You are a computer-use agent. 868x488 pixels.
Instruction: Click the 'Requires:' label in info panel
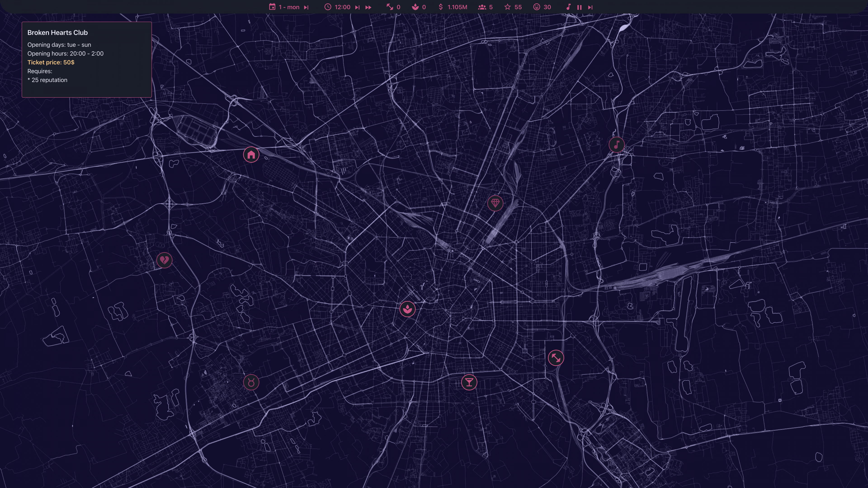point(40,71)
